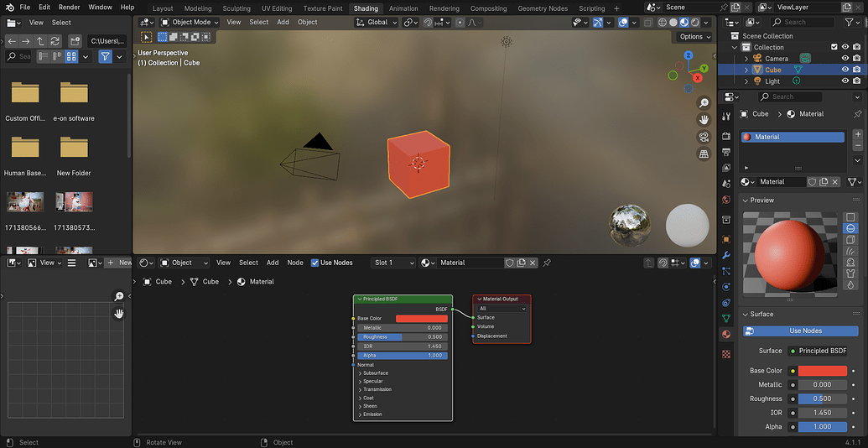Select the Render properties tab icon
This screenshot has height=448, width=868.
click(x=726, y=136)
